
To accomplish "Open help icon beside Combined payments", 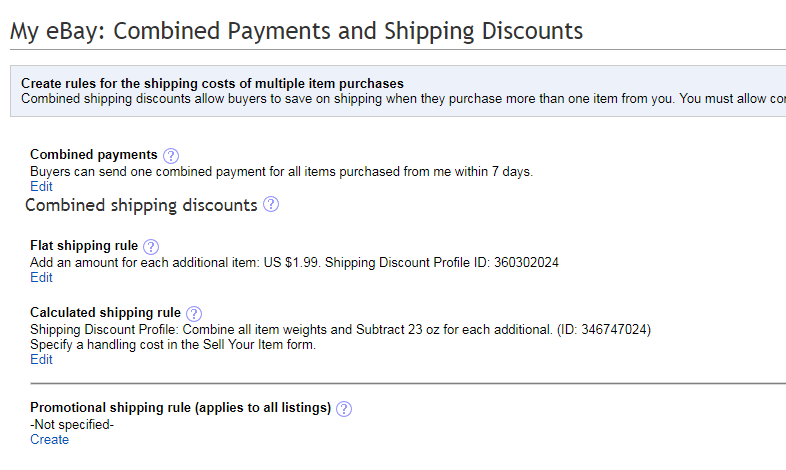I will pyautogui.click(x=171, y=156).
